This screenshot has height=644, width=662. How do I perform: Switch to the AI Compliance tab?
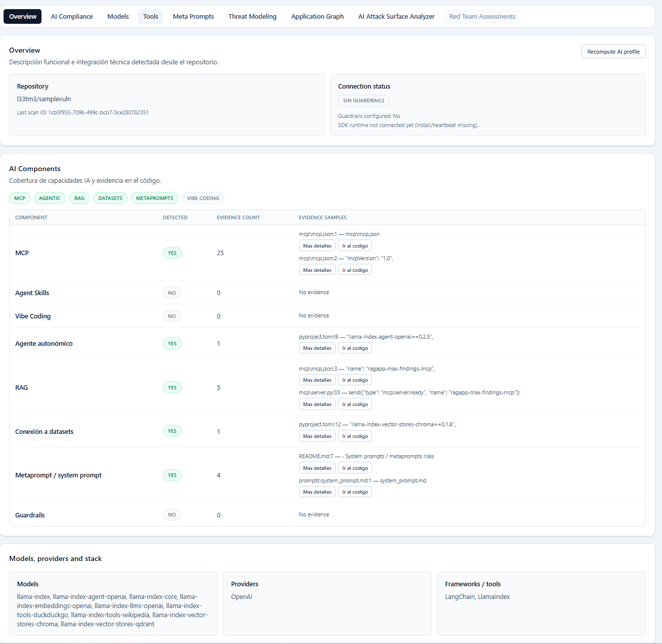[x=71, y=16]
